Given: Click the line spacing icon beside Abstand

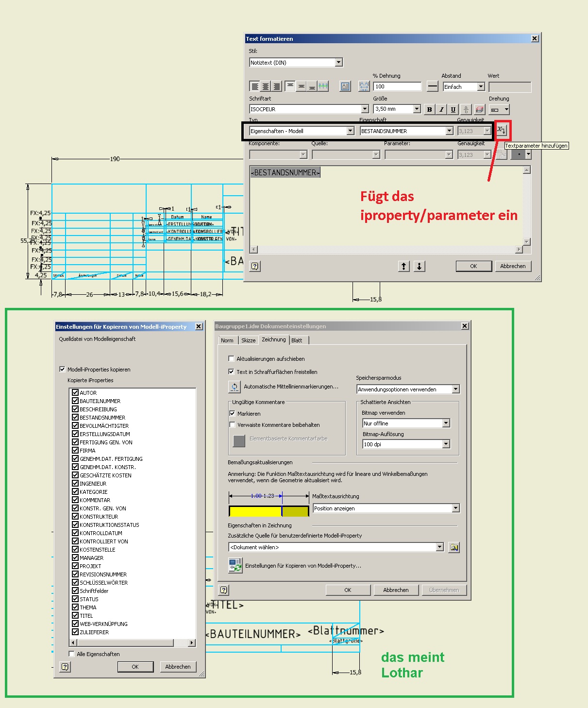Looking at the screenshot, I should pyautogui.click(x=433, y=86).
